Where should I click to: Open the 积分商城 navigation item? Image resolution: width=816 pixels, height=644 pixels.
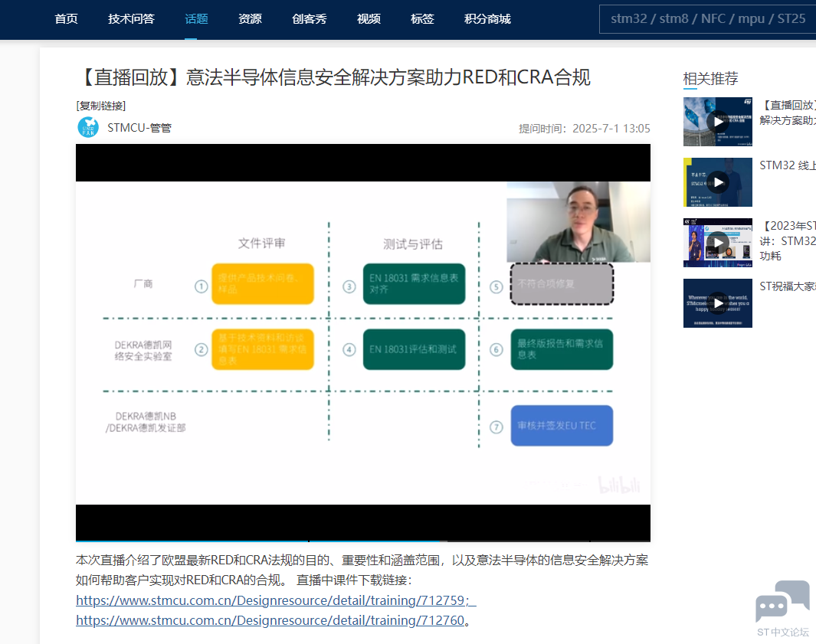[487, 18]
